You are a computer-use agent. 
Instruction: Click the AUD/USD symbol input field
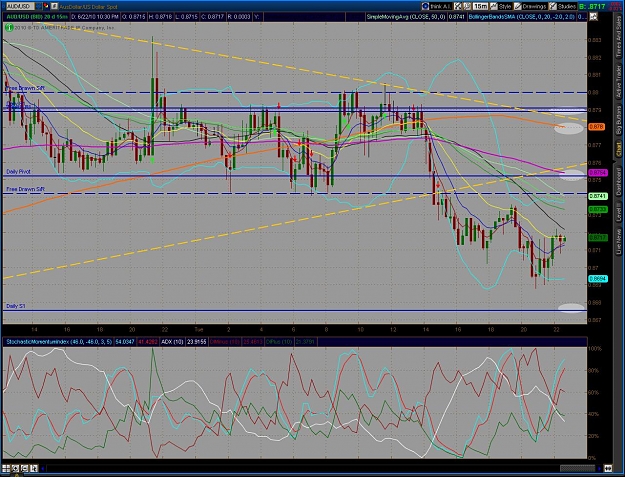coord(18,6)
